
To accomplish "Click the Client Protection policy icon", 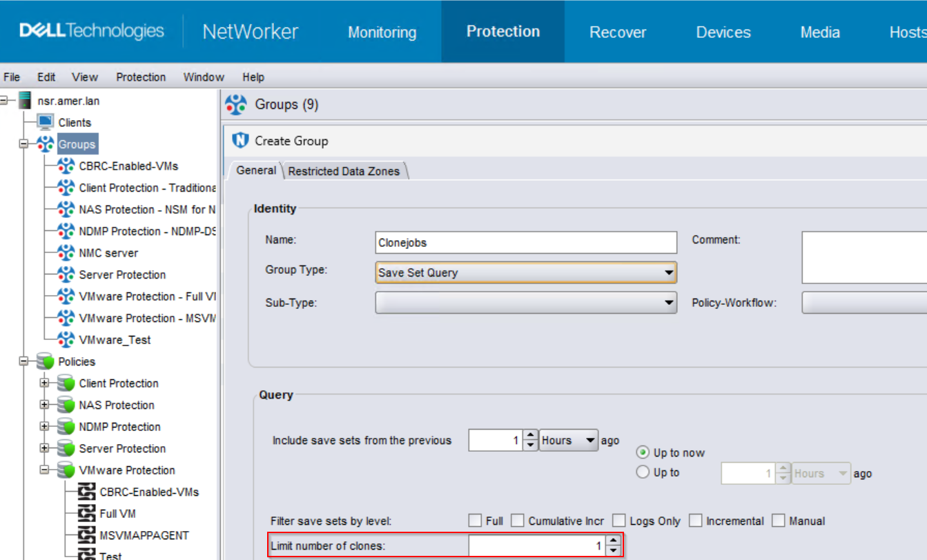I will coord(66,383).
